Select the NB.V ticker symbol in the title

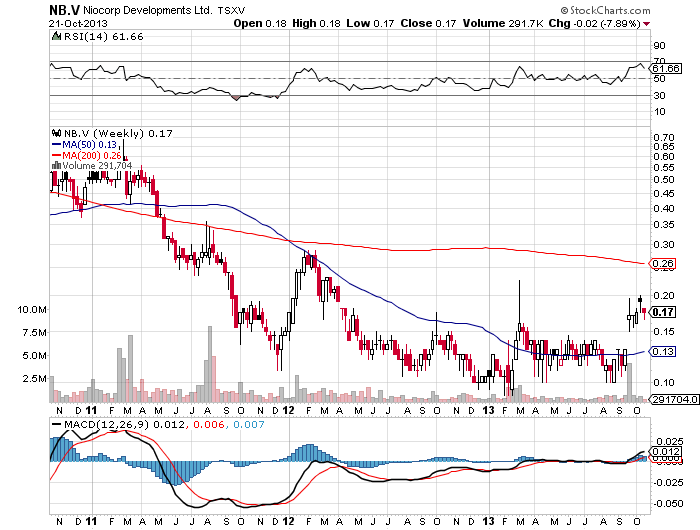[64, 10]
